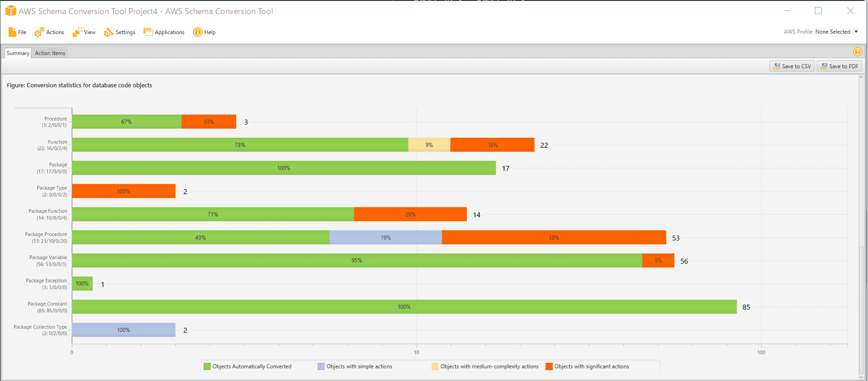
Task: Click the total count '85' beside Package Constant
Action: tap(746, 307)
